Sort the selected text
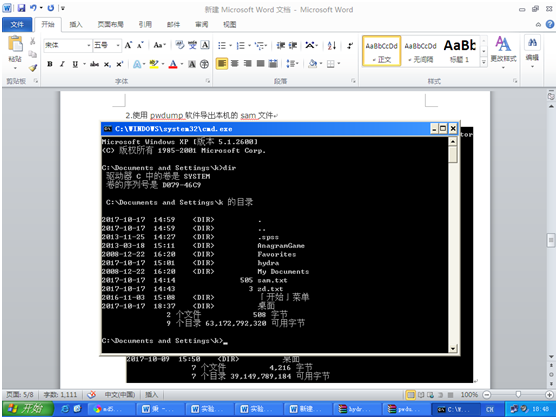Screen dimensions: 558x419 (x=332, y=45)
